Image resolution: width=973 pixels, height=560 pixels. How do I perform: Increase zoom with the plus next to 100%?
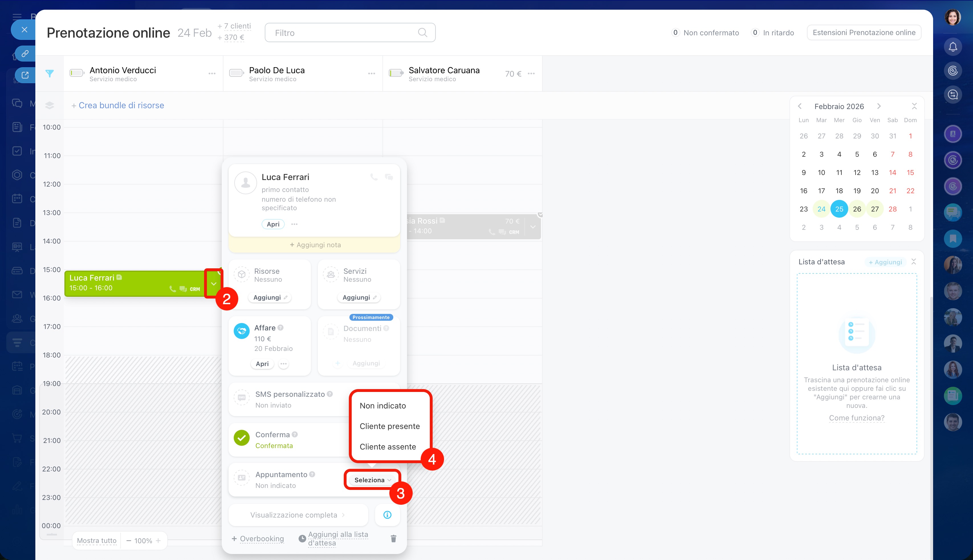tap(158, 541)
